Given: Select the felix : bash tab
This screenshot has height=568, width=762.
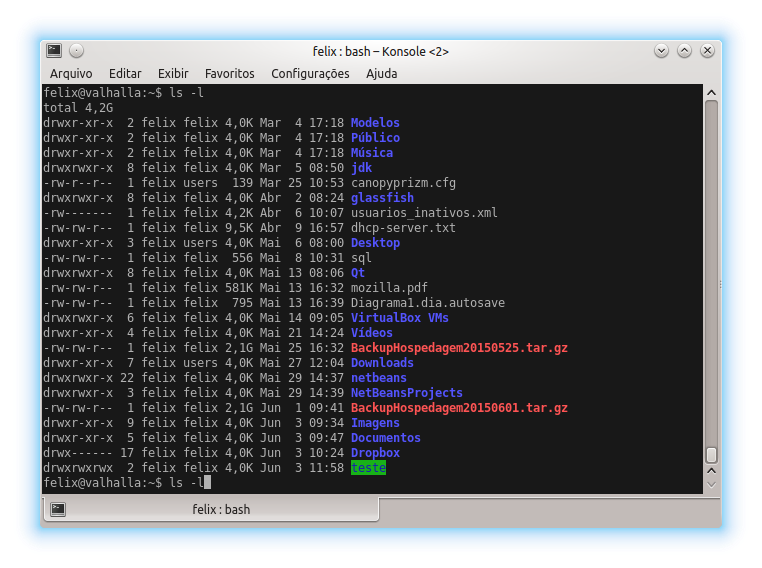Looking at the screenshot, I should click(x=212, y=509).
